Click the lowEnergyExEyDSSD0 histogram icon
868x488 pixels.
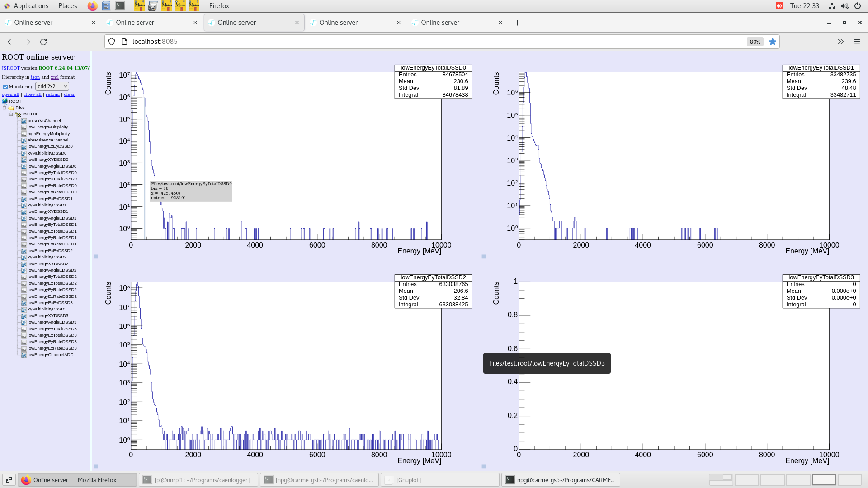(x=24, y=146)
